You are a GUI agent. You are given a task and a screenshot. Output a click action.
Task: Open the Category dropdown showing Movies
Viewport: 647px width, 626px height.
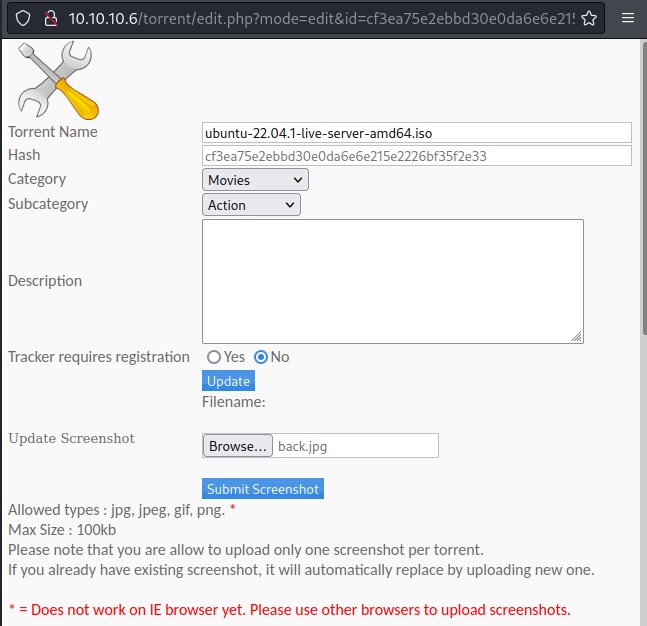pos(255,180)
